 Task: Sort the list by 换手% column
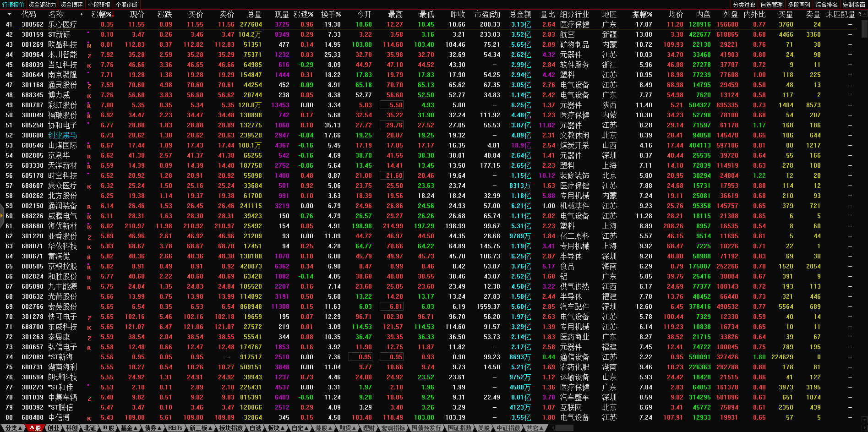(x=331, y=14)
